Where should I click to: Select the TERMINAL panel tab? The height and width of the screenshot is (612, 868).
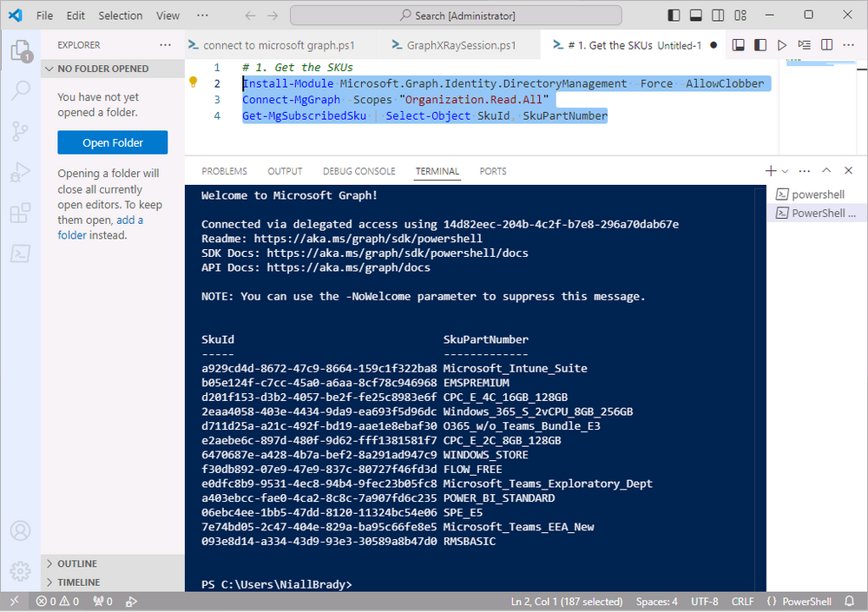[x=437, y=171]
